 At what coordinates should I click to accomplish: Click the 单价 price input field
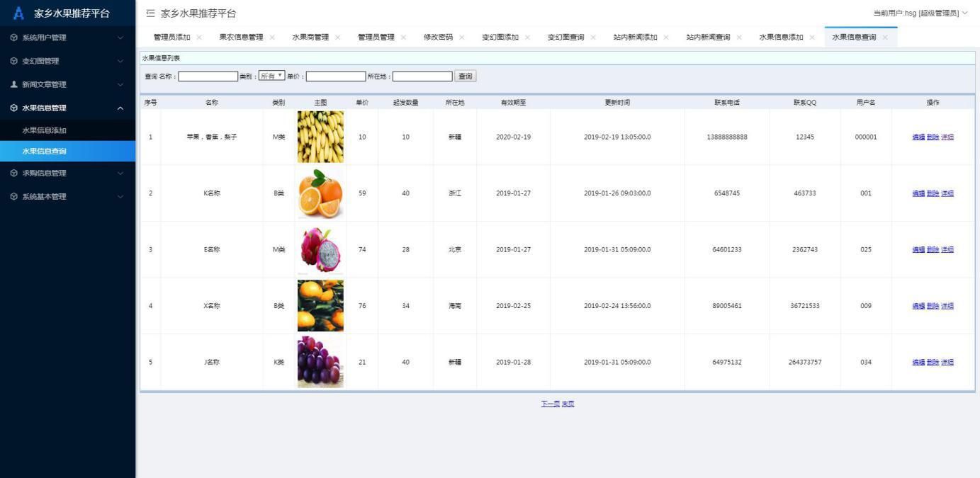coord(336,76)
